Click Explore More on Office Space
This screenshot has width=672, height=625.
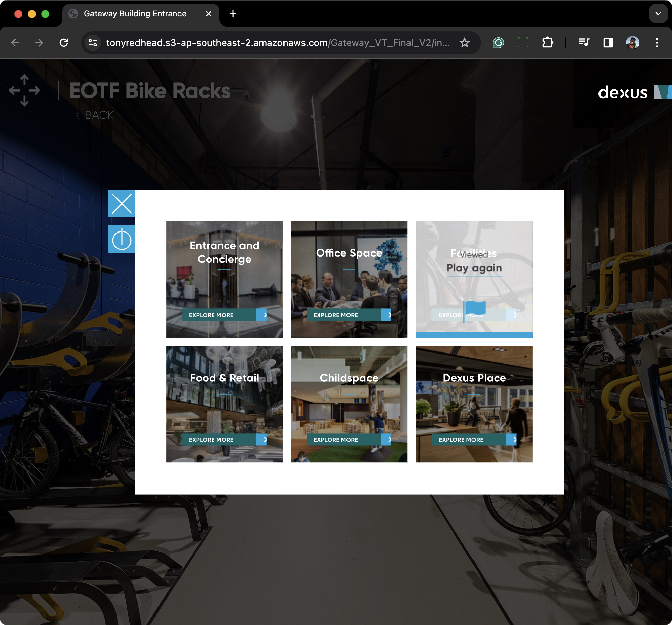tap(349, 315)
